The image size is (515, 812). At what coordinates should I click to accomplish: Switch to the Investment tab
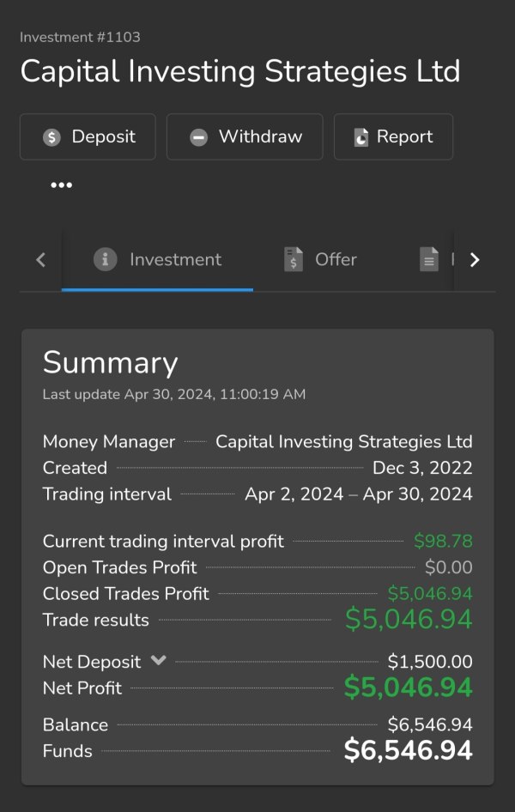[174, 259]
